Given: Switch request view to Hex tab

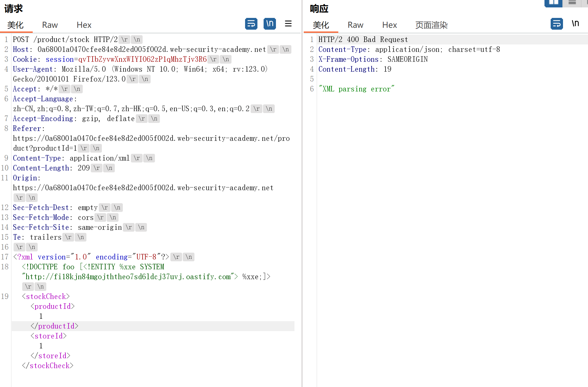Looking at the screenshot, I should (84, 25).
